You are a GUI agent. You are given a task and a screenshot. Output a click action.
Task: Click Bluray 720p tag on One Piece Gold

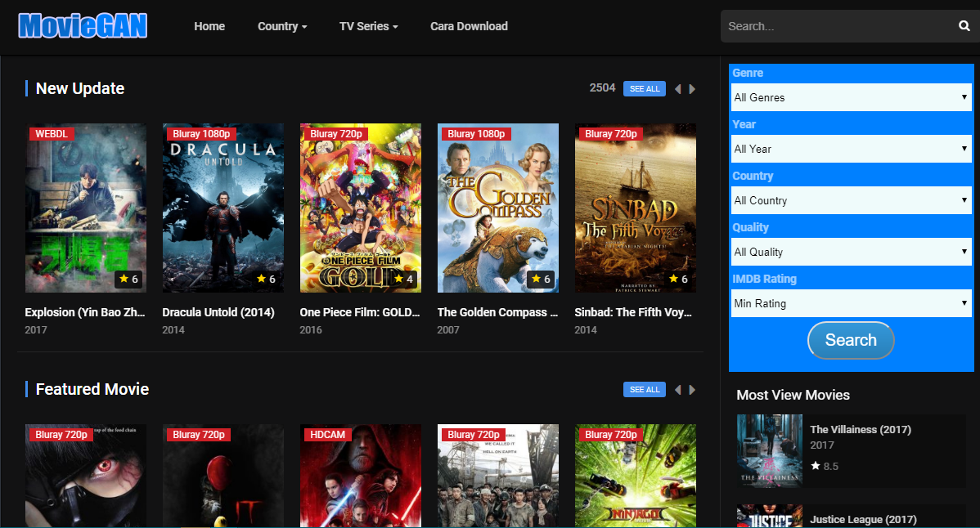coord(336,133)
